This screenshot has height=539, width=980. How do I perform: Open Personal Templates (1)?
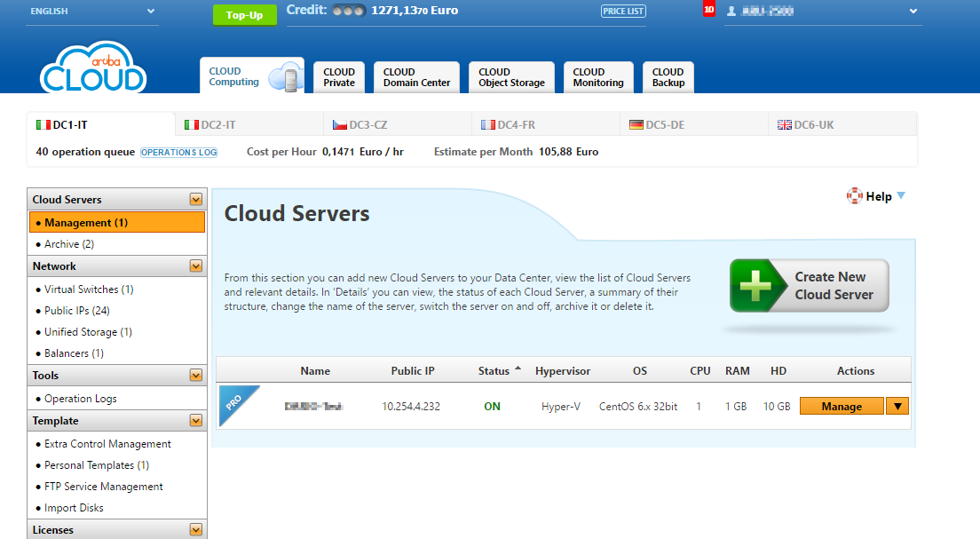(x=97, y=465)
